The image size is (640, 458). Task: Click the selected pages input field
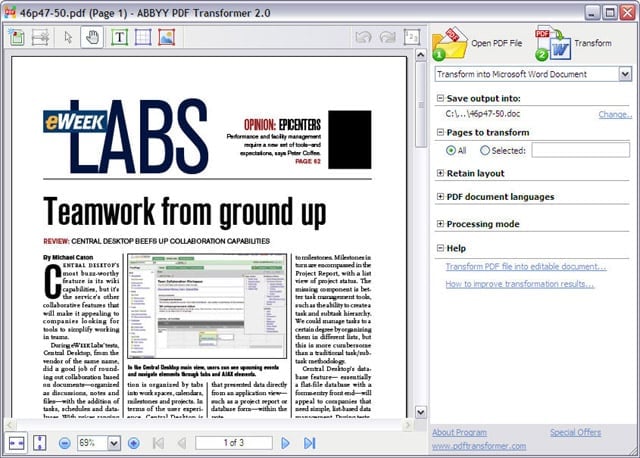(x=580, y=150)
